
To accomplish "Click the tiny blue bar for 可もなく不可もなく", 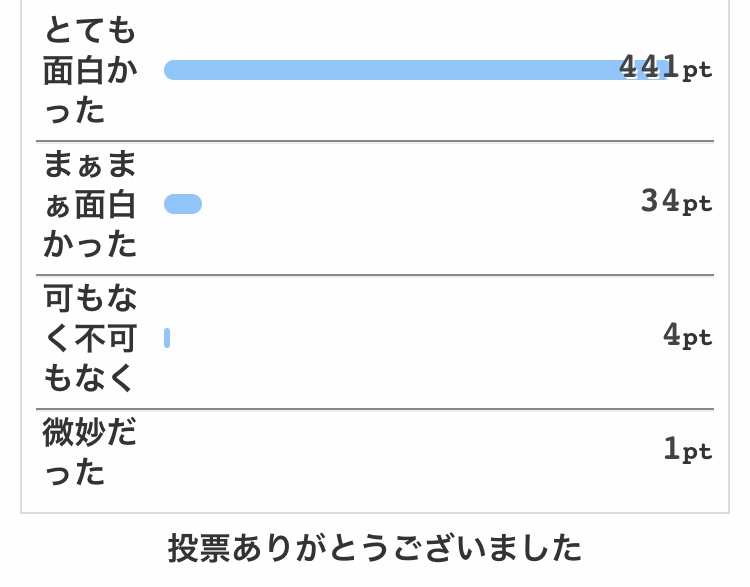I will click(167, 338).
